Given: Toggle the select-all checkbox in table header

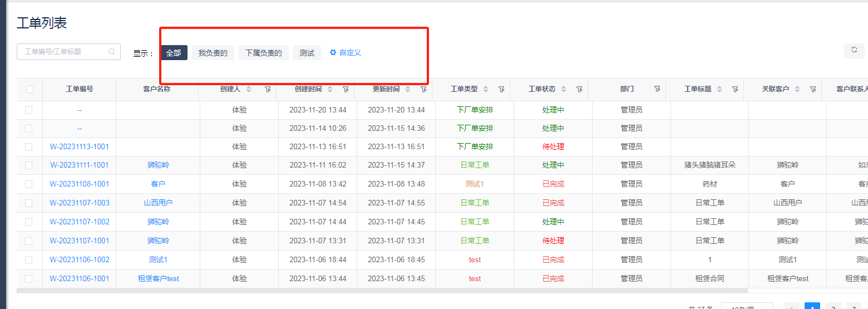Looking at the screenshot, I should pos(29,89).
